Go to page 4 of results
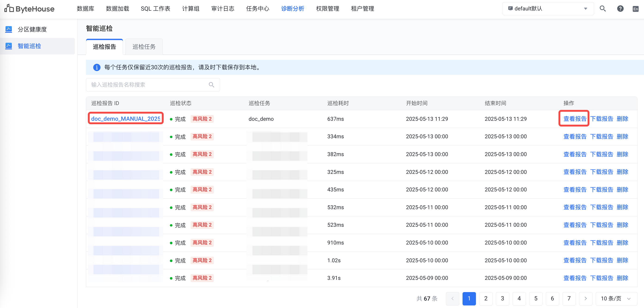644x308 pixels. click(x=519, y=299)
